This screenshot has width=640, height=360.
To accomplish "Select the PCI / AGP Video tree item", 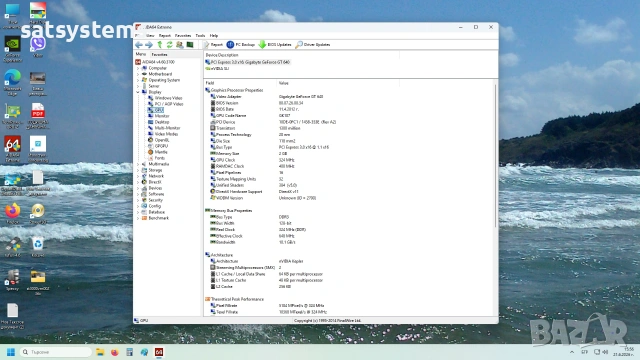I will (166, 104).
